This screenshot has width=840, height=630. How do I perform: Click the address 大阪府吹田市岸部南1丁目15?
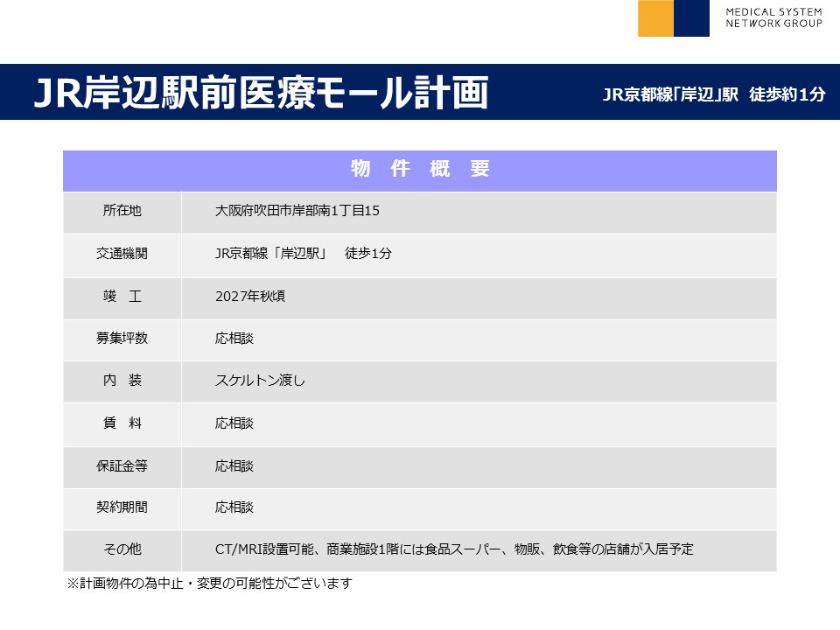click(297, 211)
